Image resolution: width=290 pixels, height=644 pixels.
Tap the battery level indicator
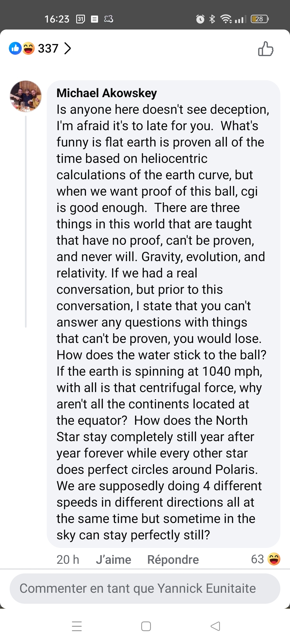[x=259, y=19]
